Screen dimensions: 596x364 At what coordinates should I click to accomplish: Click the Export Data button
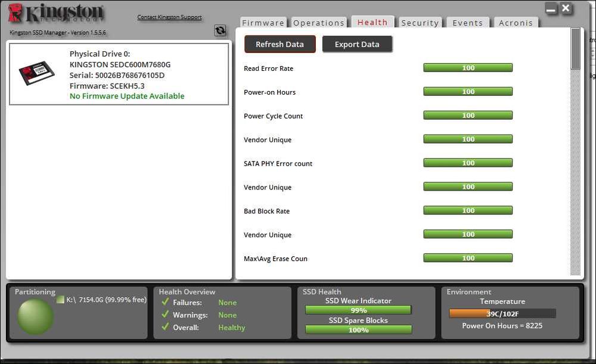357,44
